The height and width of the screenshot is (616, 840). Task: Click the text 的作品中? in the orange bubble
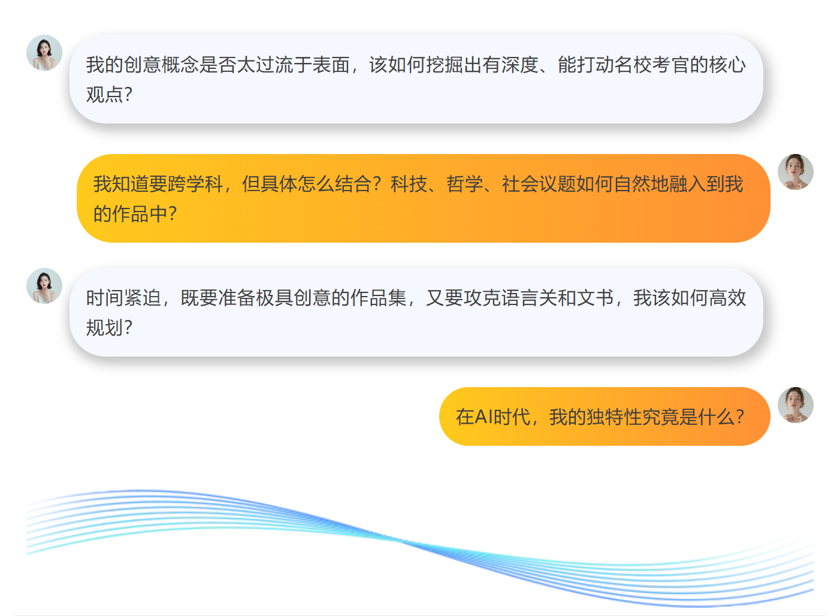(135, 214)
